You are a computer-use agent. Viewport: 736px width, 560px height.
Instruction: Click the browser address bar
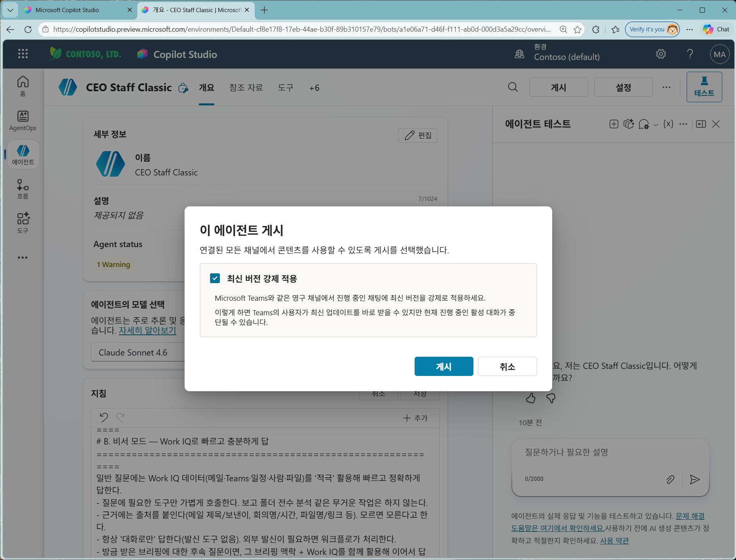point(302,29)
